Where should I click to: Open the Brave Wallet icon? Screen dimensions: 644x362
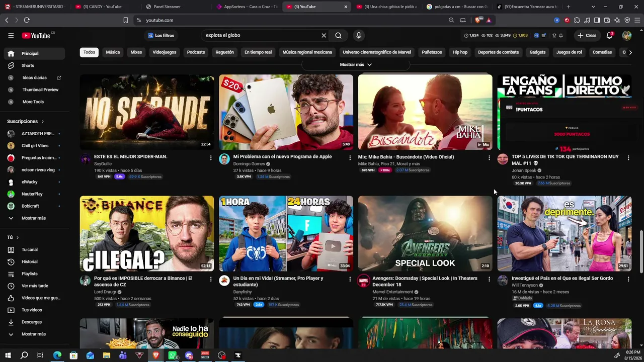[x=607, y=20]
